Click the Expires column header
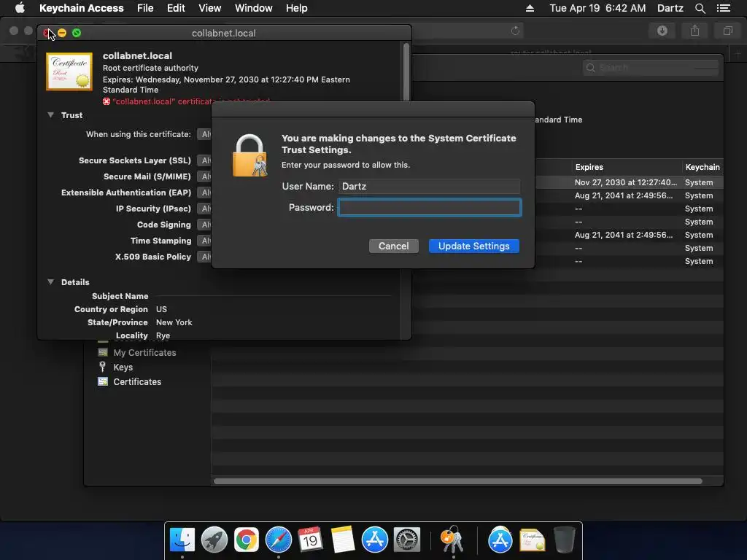Viewport: 747px width, 560px height. (x=589, y=167)
